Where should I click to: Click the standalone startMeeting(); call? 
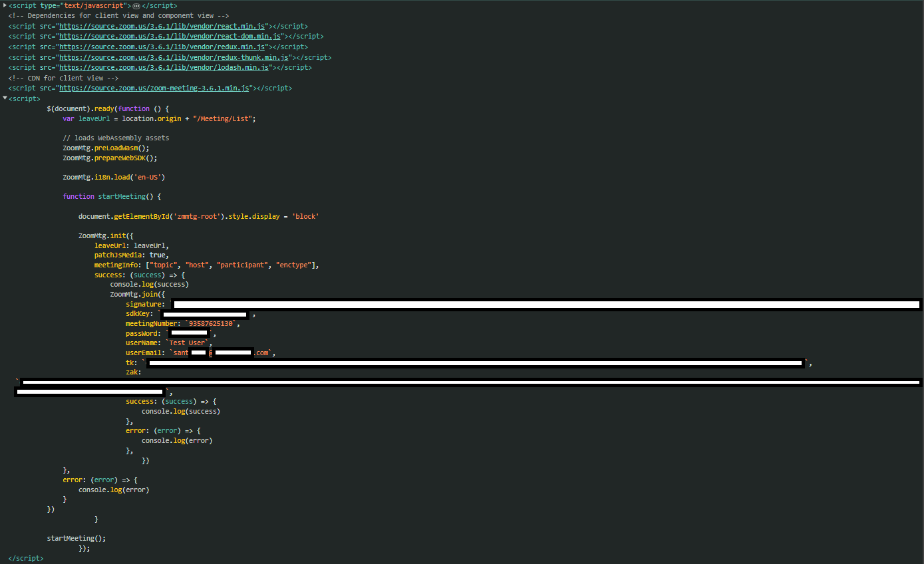click(77, 538)
